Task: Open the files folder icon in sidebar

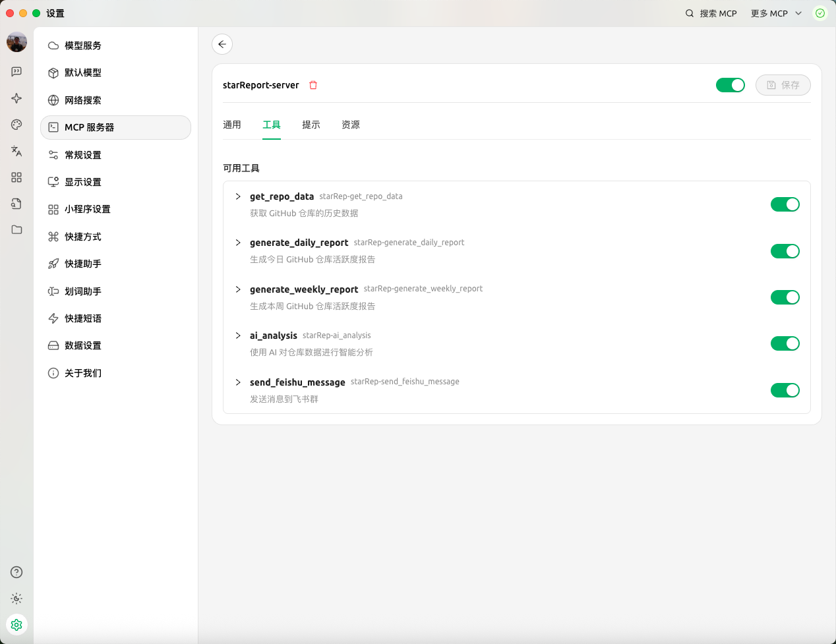Action: click(16, 229)
